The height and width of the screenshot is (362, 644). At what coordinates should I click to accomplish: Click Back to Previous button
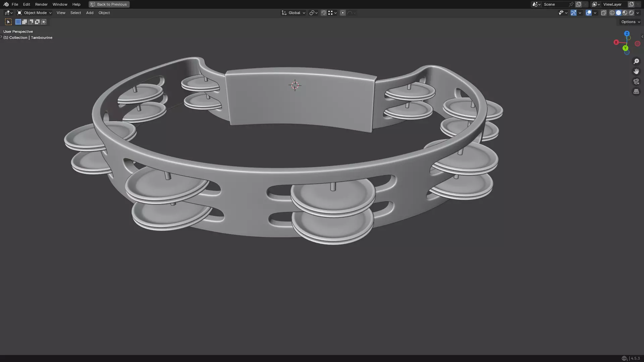pyautogui.click(x=109, y=4)
